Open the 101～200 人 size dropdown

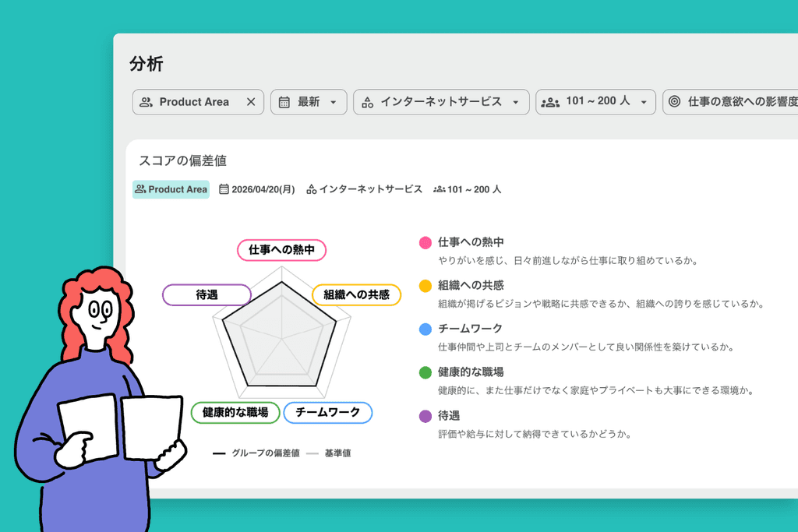(595, 102)
